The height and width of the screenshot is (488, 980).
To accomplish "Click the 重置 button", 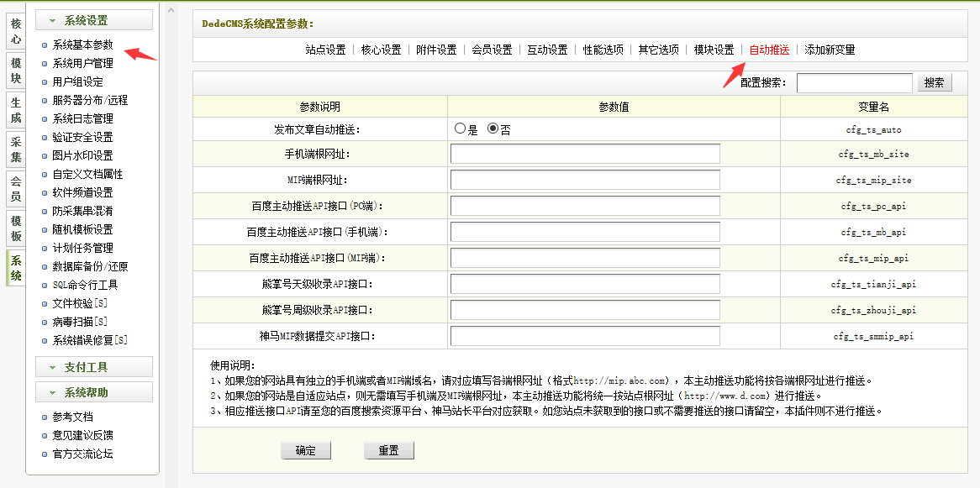I will [389, 450].
